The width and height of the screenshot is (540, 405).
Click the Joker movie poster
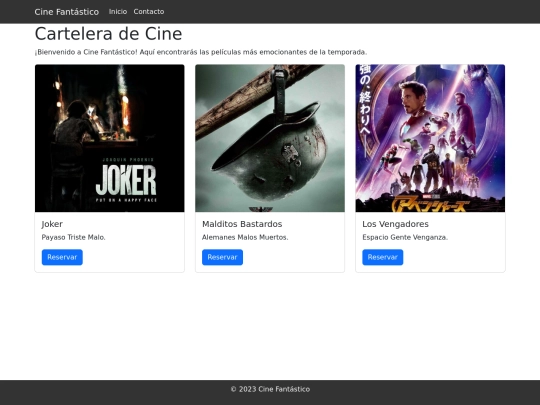tap(110, 138)
